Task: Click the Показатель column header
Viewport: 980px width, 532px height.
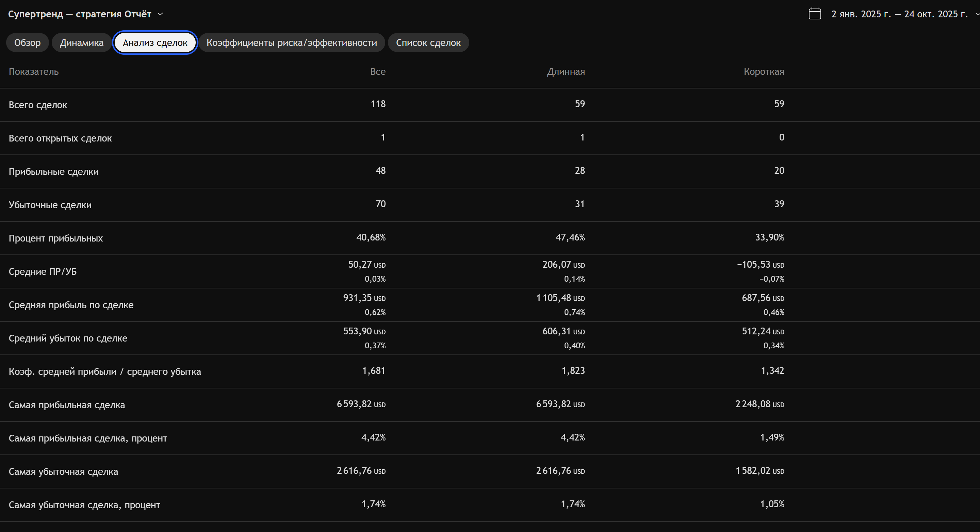Action: click(33, 71)
